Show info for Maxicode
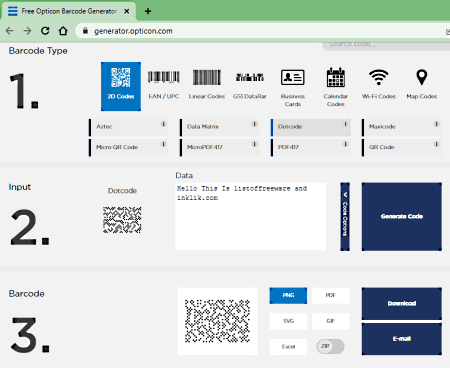The image size is (450, 368). tap(436, 124)
